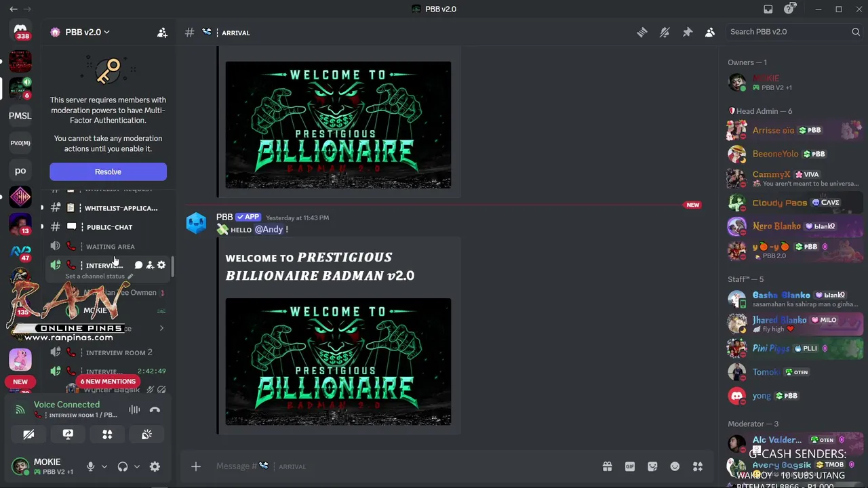Invite members to active interview channel
Viewport: 868px width, 488px height.
pos(150,265)
